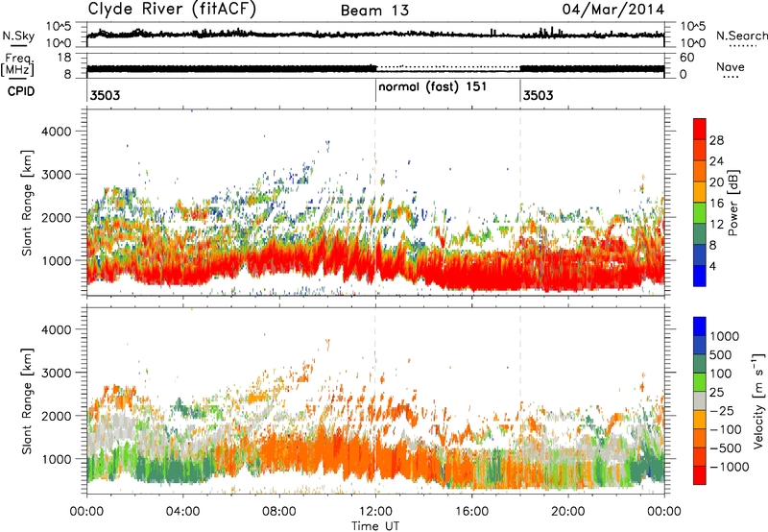
Task: Click the "CPID" row label
Action: click(x=21, y=91)
